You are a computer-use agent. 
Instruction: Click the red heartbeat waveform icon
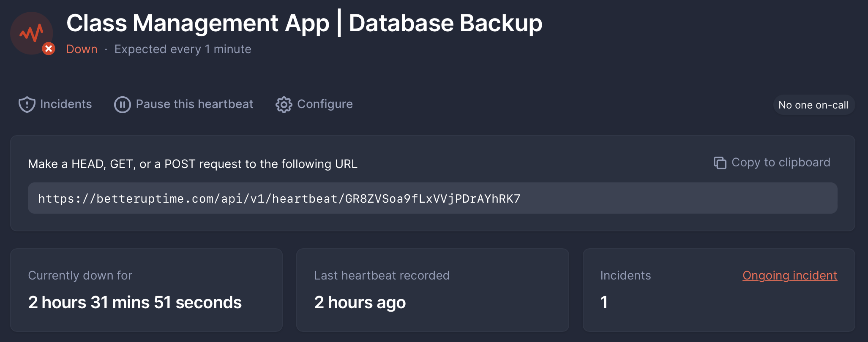point(31,33)
